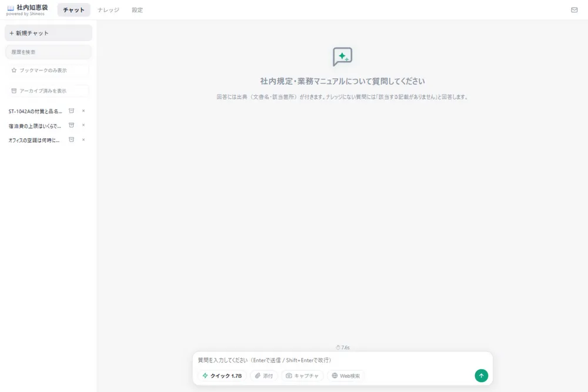This screenshot has height=392, width=588.
Task: Open the 設定 tab
Action: click(x=137, y=10)
